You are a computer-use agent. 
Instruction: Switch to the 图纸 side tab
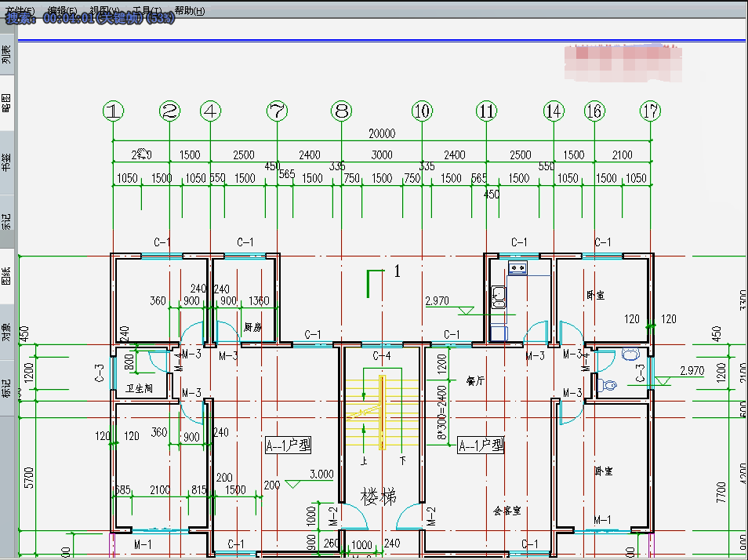click(x=6, y=276)
